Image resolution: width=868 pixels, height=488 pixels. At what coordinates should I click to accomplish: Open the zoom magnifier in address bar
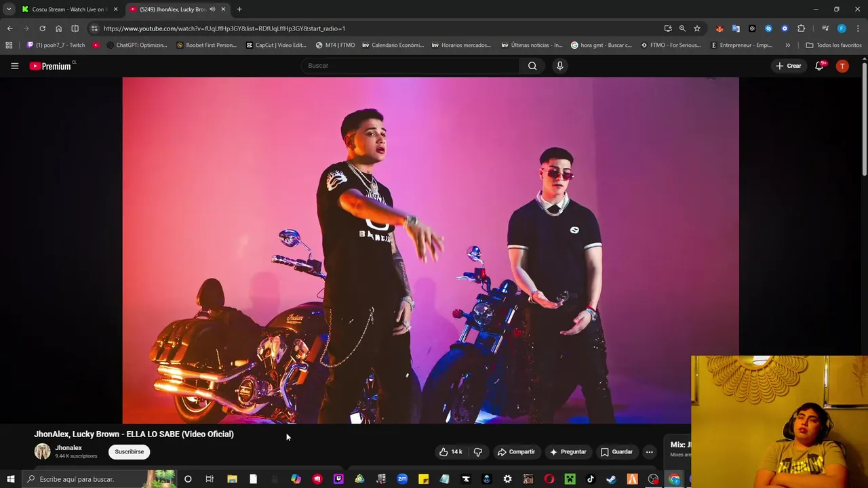pos(682,28)
